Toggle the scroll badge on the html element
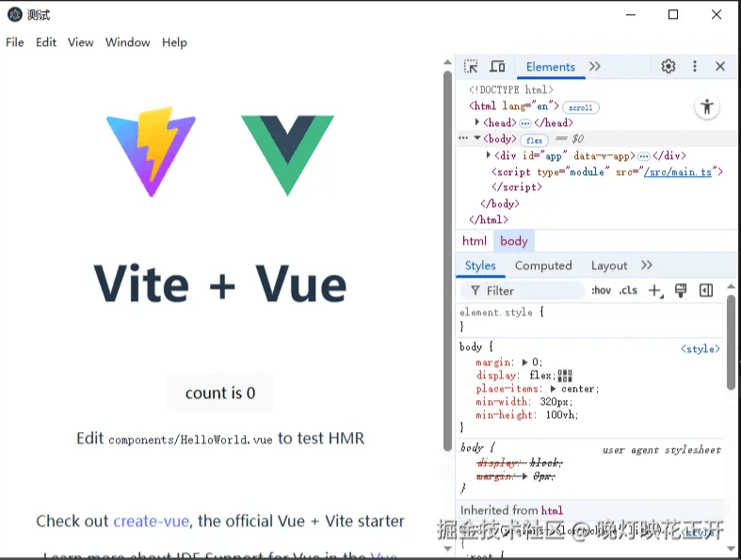 click(x=580, y=107)
